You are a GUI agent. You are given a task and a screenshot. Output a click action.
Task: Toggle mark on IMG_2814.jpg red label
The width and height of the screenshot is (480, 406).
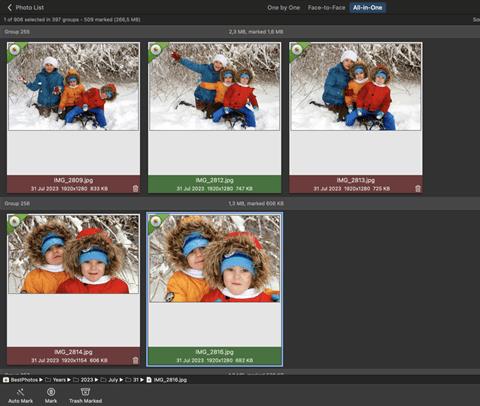point(73,356)
